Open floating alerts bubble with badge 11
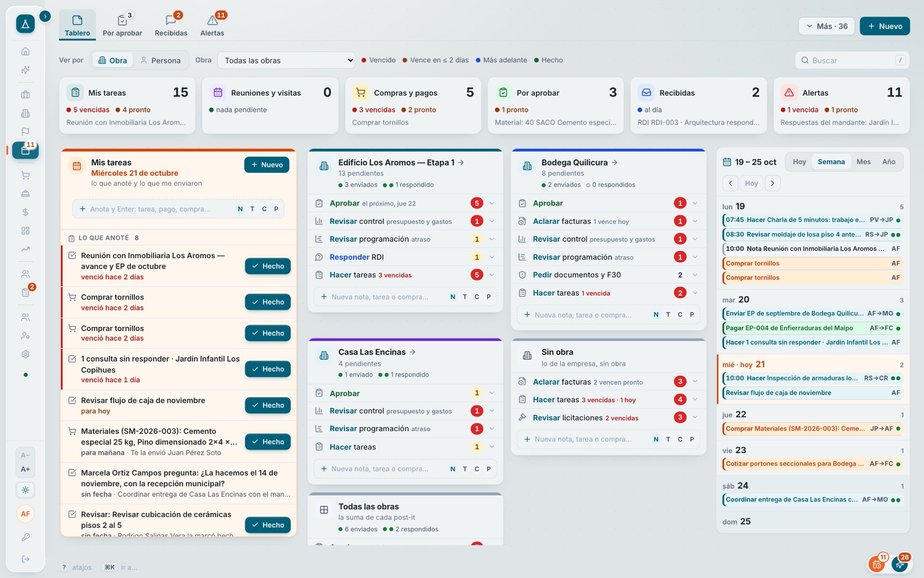This screenshot has width=924, height=578. tap(877, 564)
